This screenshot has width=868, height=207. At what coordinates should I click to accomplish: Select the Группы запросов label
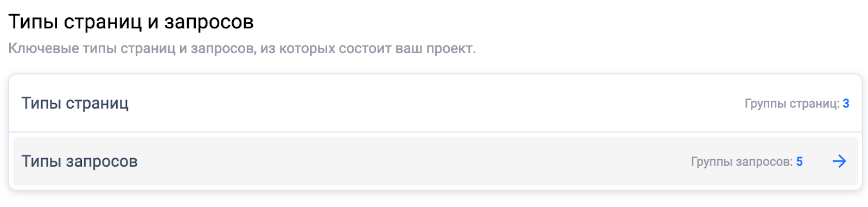coord(742,161)
